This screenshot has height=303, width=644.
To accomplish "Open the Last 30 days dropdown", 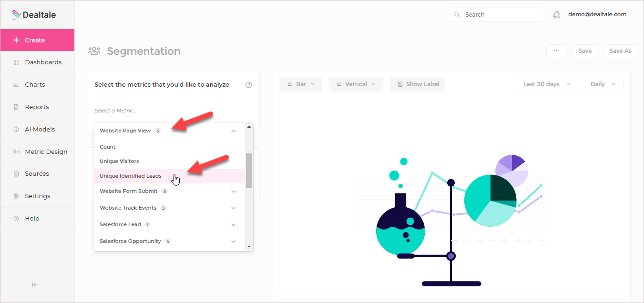I will coord(548,84).
